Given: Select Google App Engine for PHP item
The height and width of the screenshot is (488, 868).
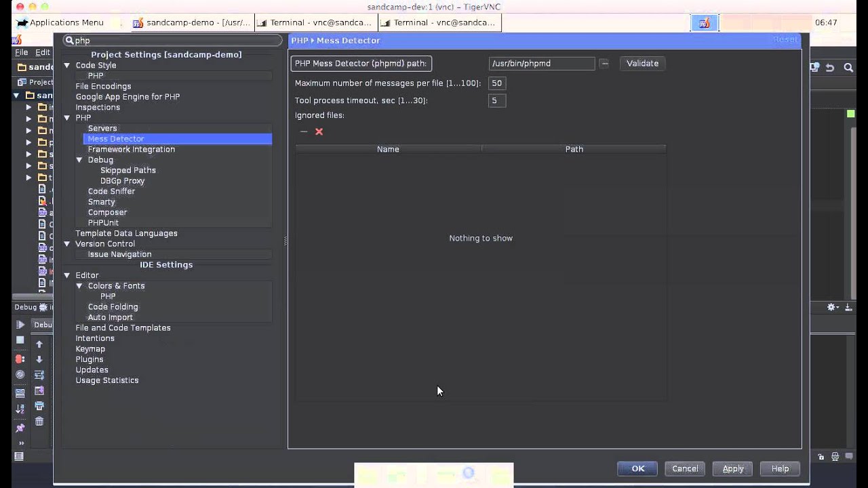Looking at the screenshot, I should point(127,97).
